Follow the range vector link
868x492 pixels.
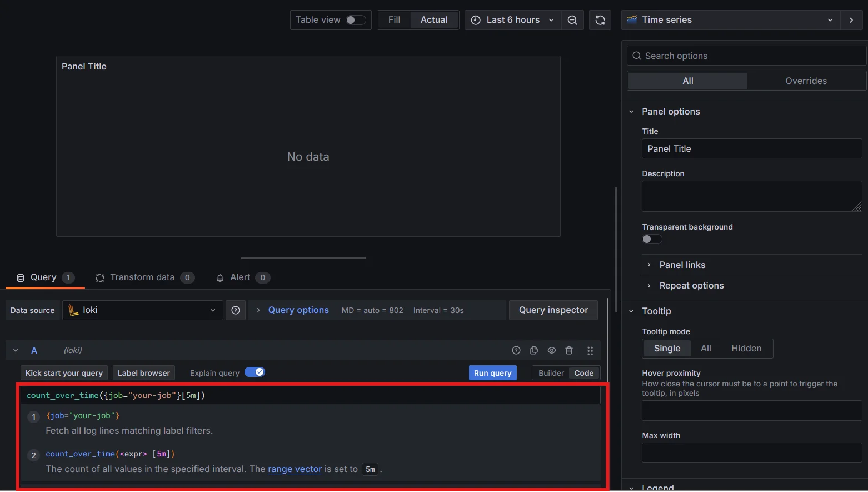point(295,469)
